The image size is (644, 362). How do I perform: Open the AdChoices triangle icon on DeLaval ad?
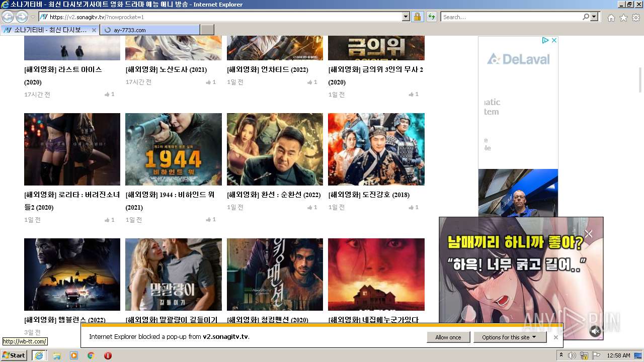[545, 40]
